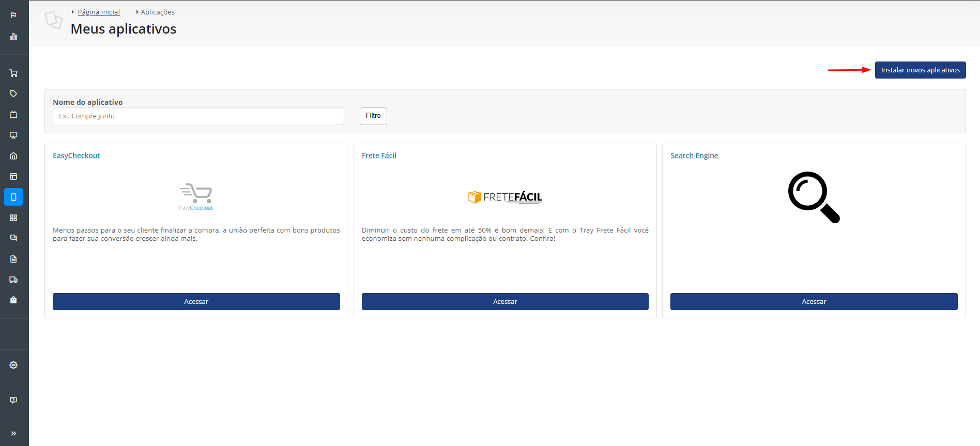Open the EasyCheckout link
Viewport: 980px width, 446px height.
click(76, 156)
